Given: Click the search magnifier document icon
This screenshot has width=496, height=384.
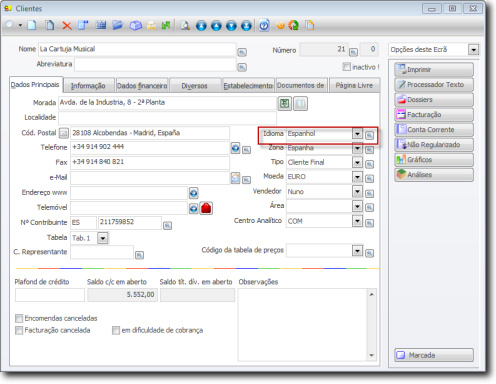Looking at the screenshot, I should click(x=185, y=26).
